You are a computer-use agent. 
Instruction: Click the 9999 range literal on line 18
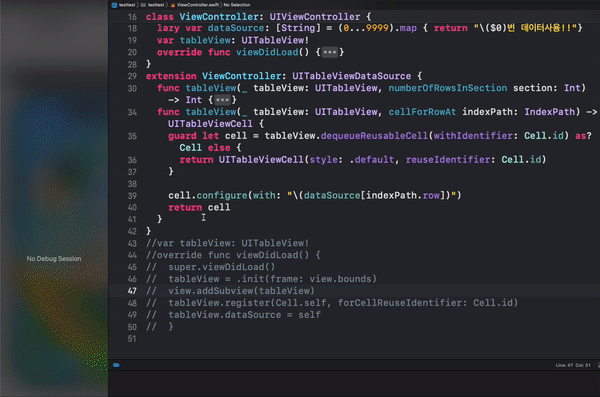click(377, 28)
